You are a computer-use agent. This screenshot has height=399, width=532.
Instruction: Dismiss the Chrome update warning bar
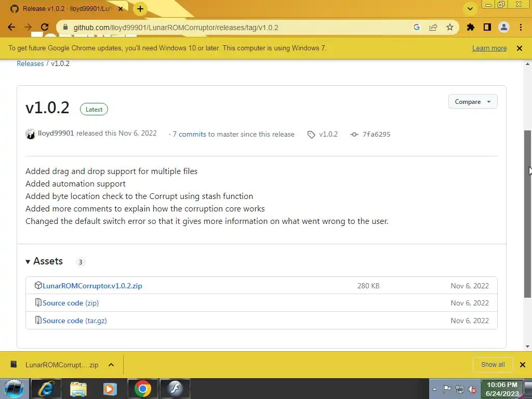tap(520, 48)
